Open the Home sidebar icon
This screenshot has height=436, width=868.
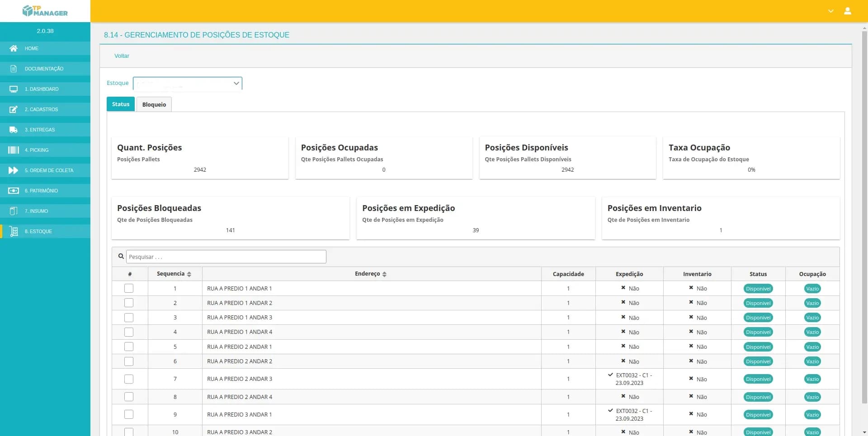(x=14, y=48)
